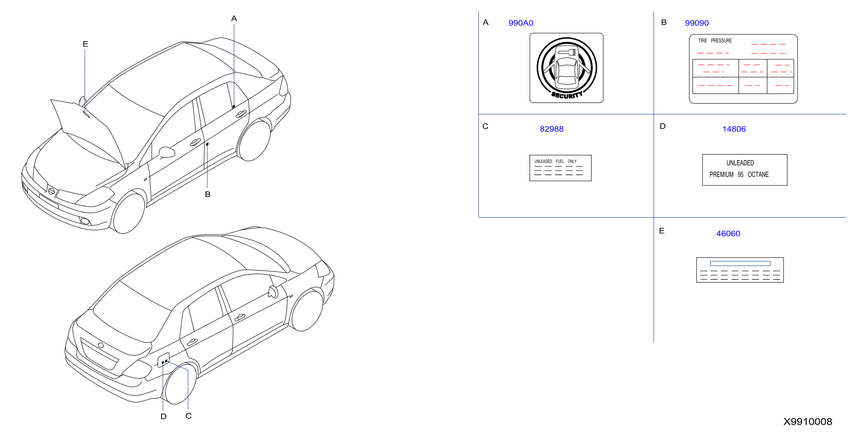Click callout letter E near the hood
The width and height of the screenshot is (868, 436).
click(85, 44)
